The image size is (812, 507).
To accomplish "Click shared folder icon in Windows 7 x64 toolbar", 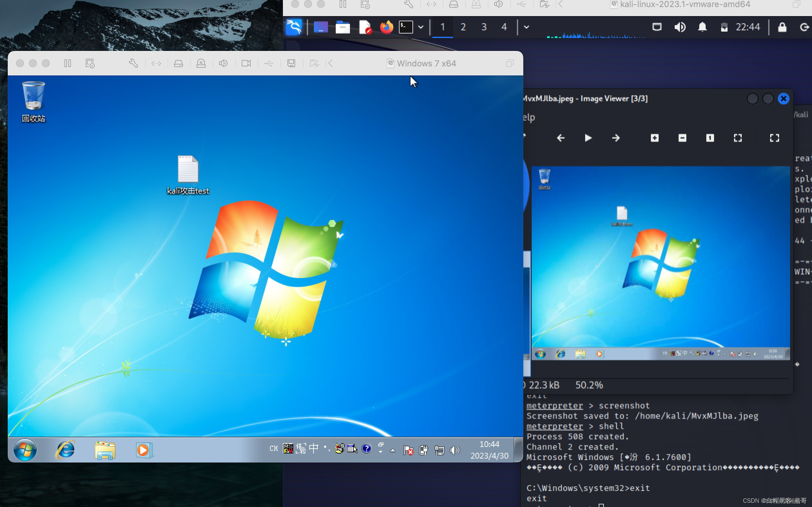I will pos(314,63).
